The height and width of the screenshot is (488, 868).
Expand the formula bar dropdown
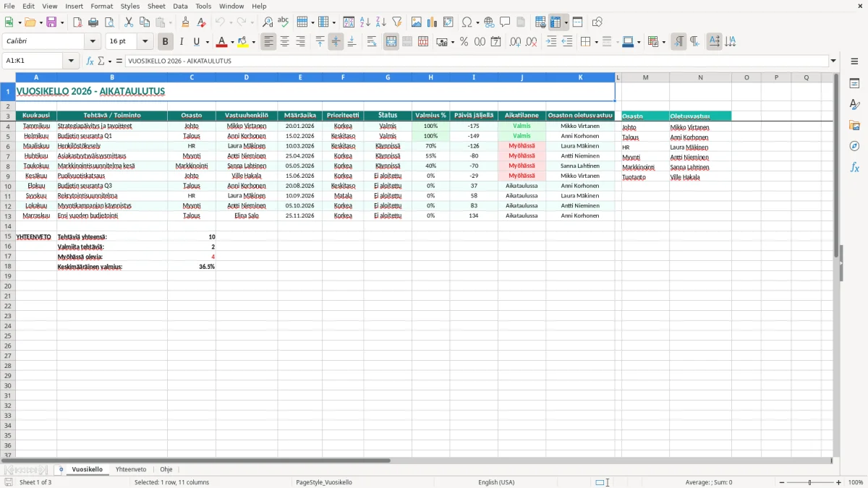coord(833,61)
